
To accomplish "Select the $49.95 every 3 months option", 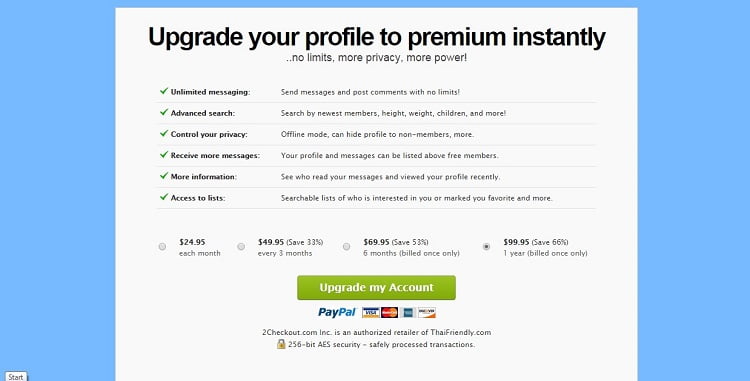I will (x=241, y=247).
